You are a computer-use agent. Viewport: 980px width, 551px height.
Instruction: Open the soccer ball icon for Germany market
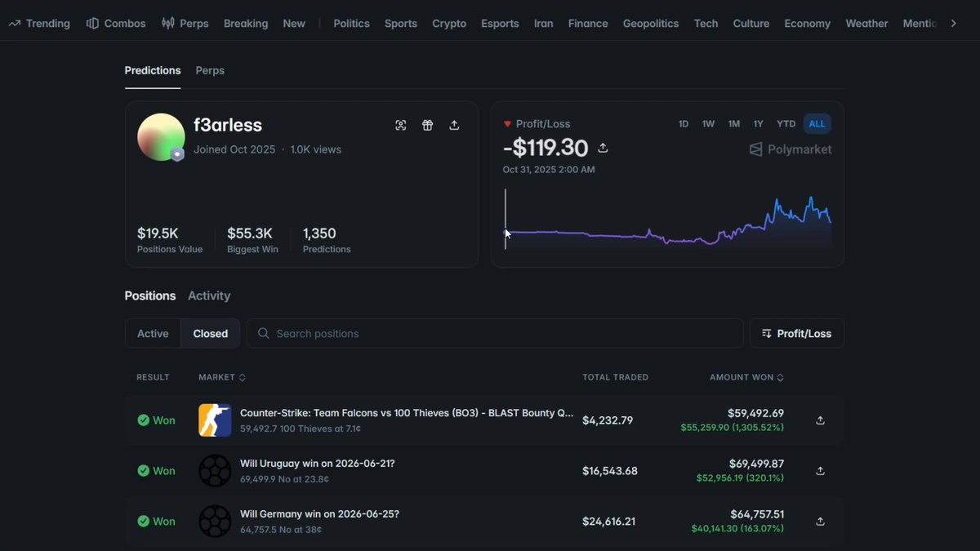215,522
